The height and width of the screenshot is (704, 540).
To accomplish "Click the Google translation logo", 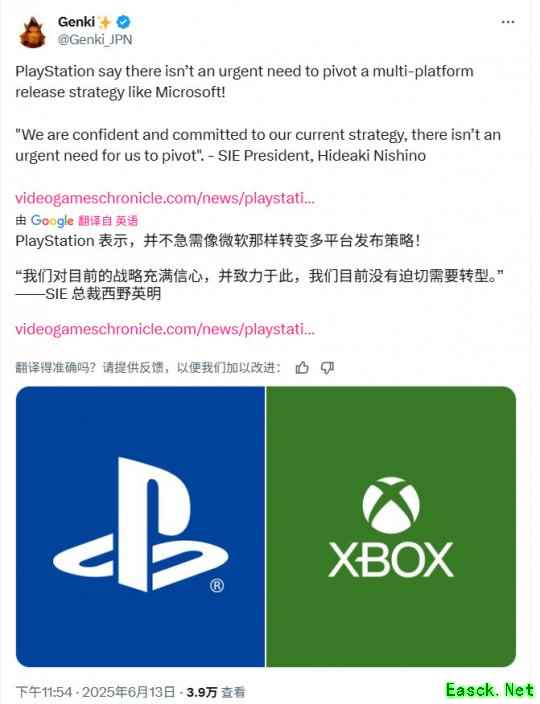I will coord(52,220).
